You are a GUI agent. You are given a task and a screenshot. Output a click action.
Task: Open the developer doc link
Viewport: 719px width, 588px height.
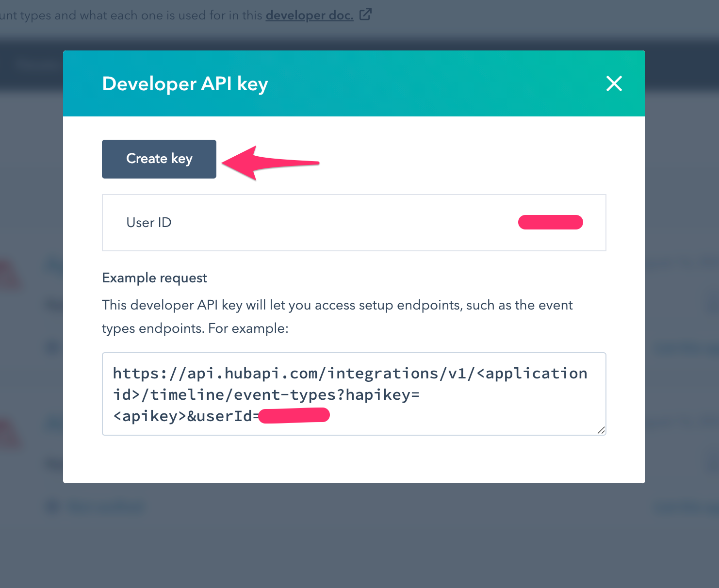tap(309, 15)
